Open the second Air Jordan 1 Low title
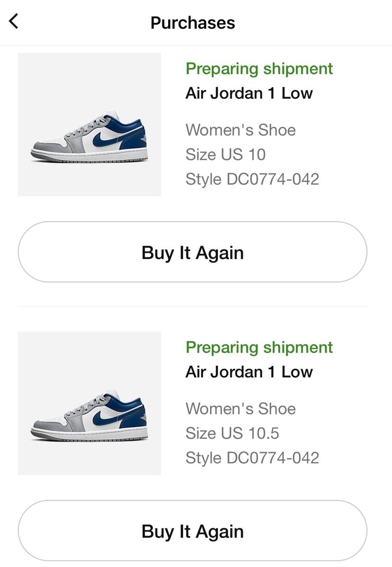 pyautogui.click(x=249, y=372)
